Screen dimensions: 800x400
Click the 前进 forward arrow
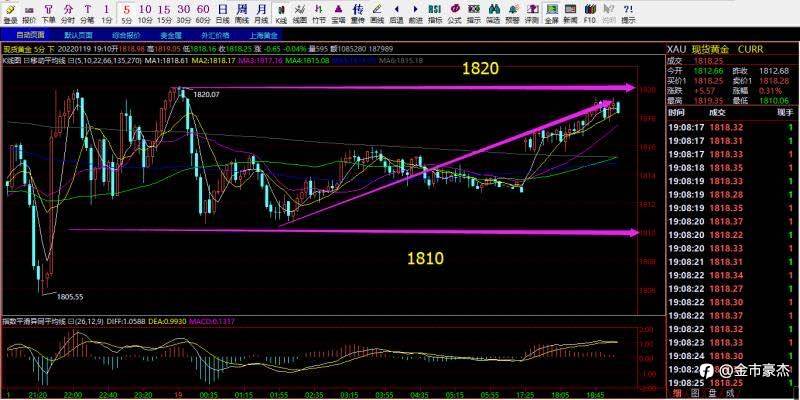click(415, 14)
